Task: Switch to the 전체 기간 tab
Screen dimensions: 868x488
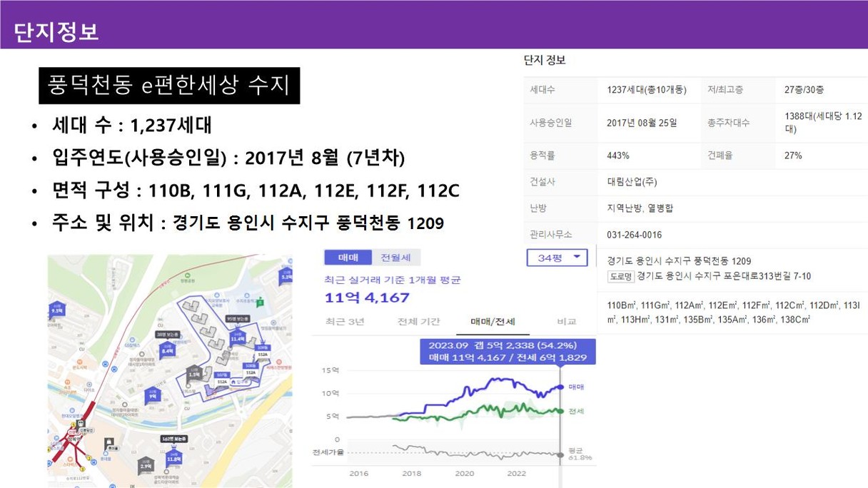Action: pyautogui.click(x=418, y=322)
